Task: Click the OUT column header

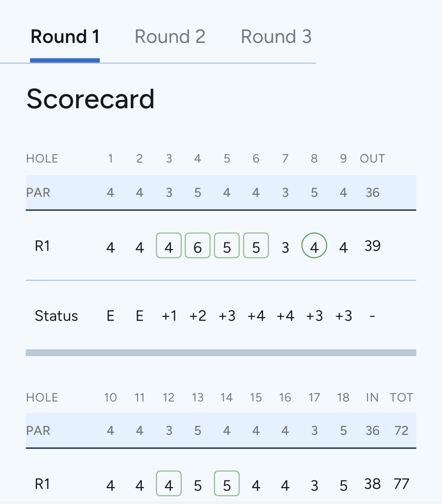Action: coord(372,159)
